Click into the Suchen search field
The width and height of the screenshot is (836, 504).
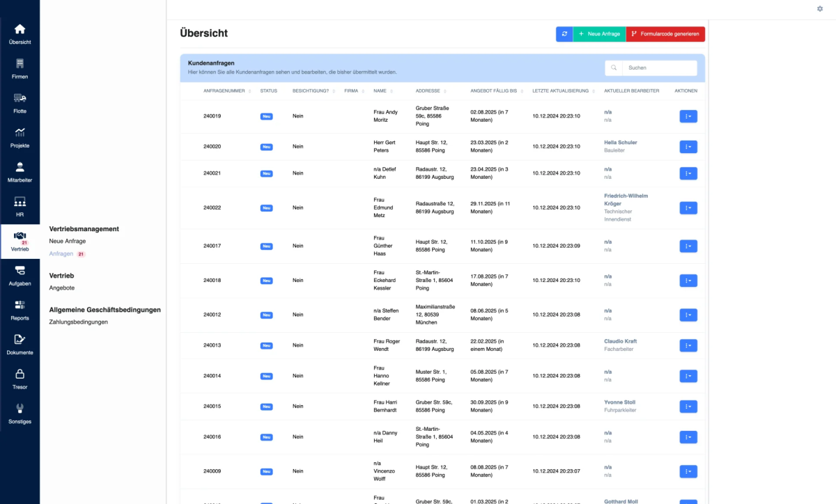[658, 68]
